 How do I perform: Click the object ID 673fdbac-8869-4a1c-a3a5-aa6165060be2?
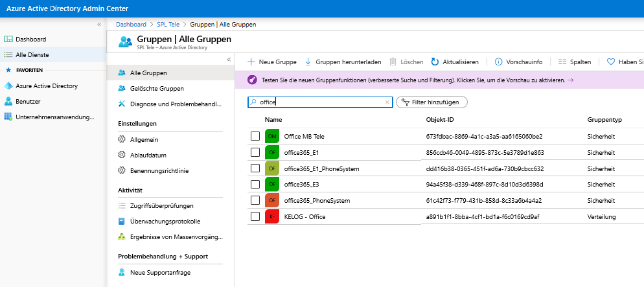485,136
